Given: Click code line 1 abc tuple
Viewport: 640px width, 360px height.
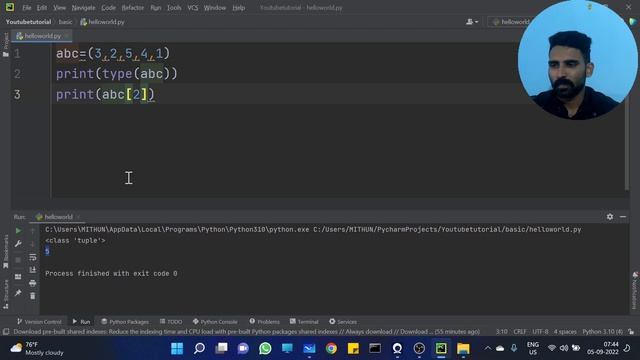Looking at the screenshot, I should [113, 53].
